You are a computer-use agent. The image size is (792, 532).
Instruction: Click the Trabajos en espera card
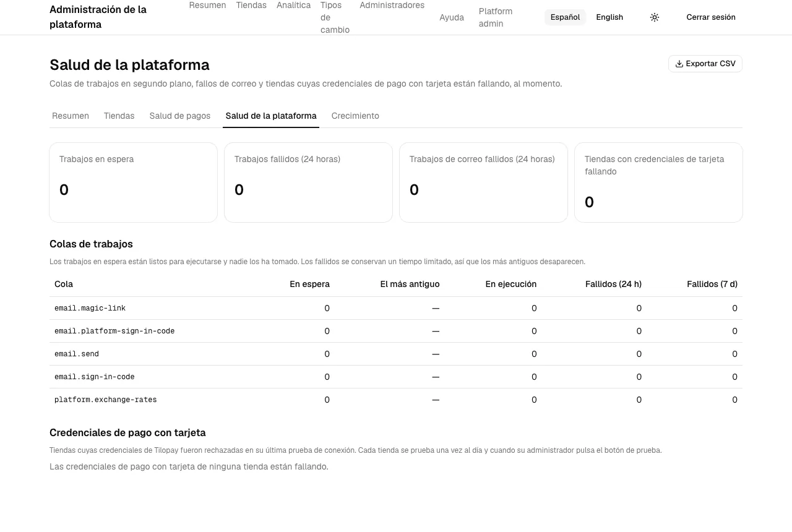pyautogui.click(x=133, y=182)
